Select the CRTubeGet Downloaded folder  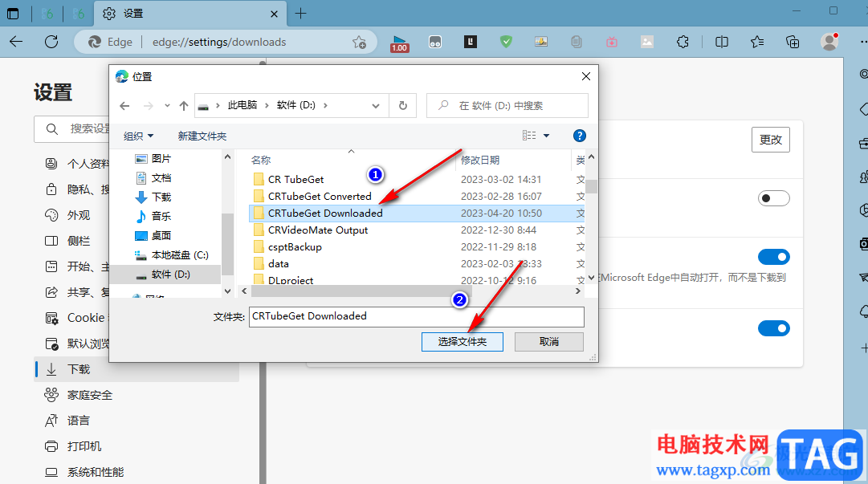(x=417, y=213)
